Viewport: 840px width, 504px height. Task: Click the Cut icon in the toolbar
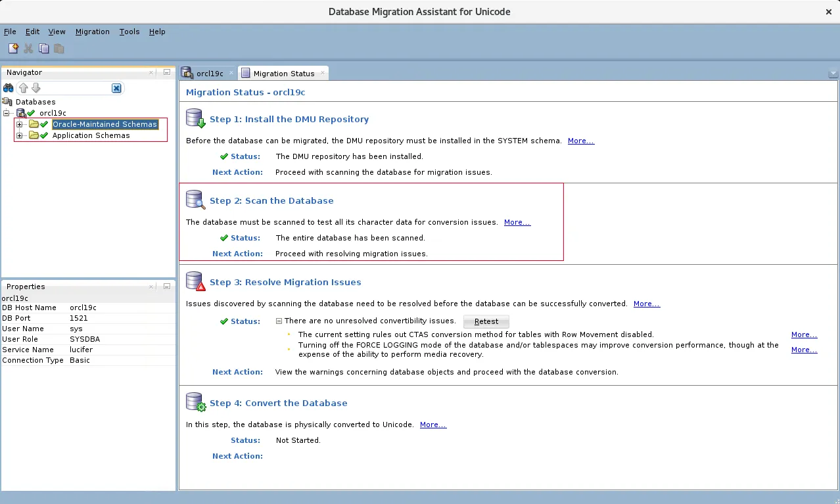(x=28, y=48)
